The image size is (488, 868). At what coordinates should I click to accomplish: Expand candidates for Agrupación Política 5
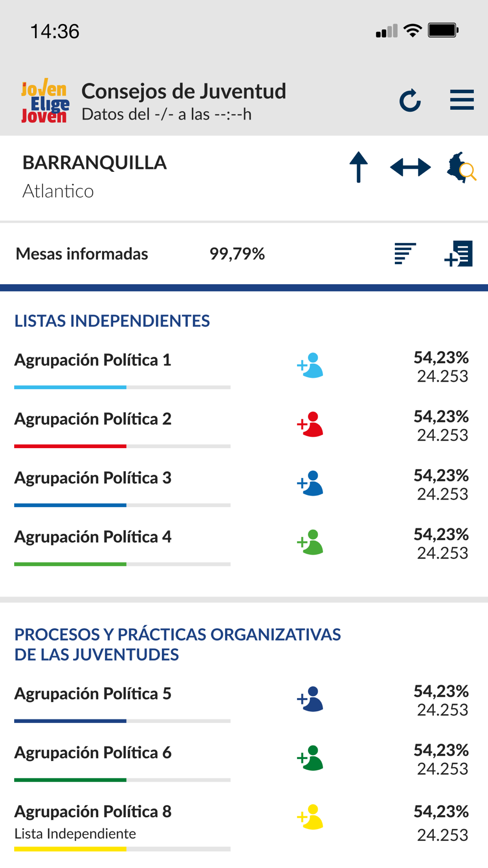pos(310,699)
